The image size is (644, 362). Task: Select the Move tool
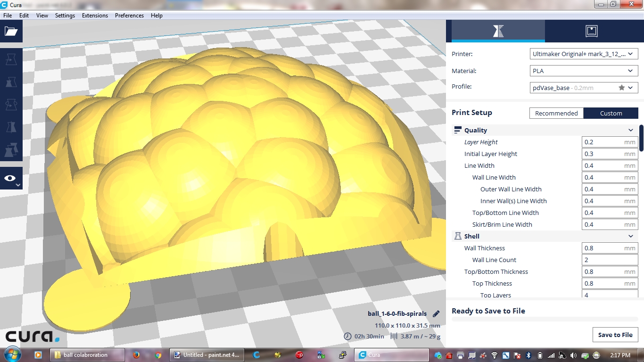pyautogui.click(x=11, y=59)
